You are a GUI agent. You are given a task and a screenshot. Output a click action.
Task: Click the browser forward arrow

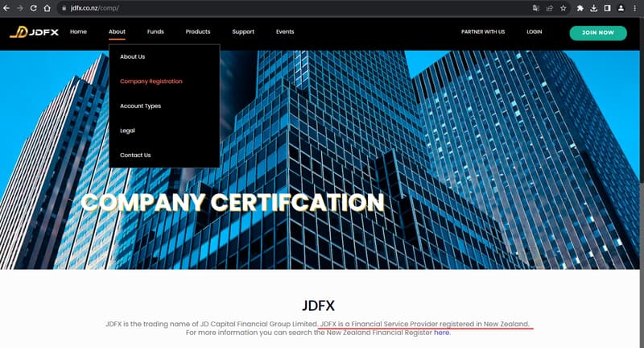click(x=19, y=8)
